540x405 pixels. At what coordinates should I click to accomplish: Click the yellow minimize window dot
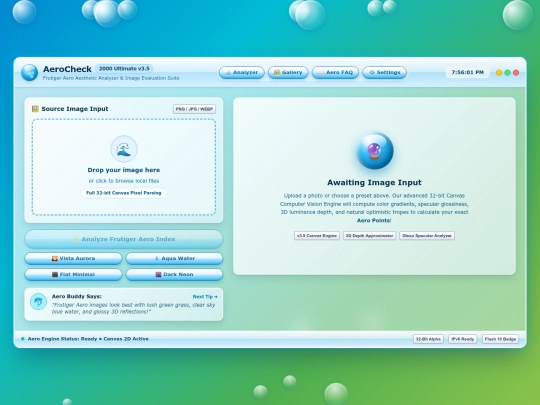(499, 73)
